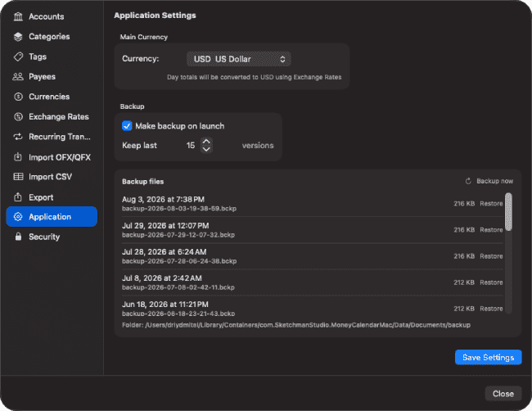Click the Jul 29, 2026 at 12:07 PM entry

click(x=165, y=226)
